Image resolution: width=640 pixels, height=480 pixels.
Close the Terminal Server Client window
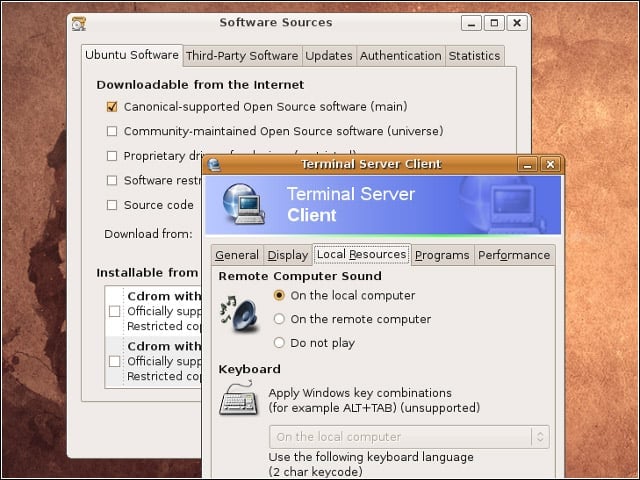point(550,164)
